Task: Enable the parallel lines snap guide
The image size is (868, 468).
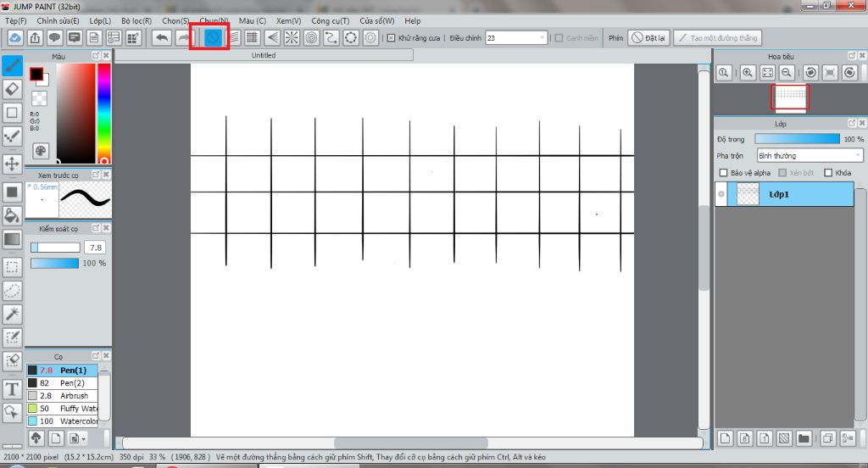Action: (x=234, y=37)
